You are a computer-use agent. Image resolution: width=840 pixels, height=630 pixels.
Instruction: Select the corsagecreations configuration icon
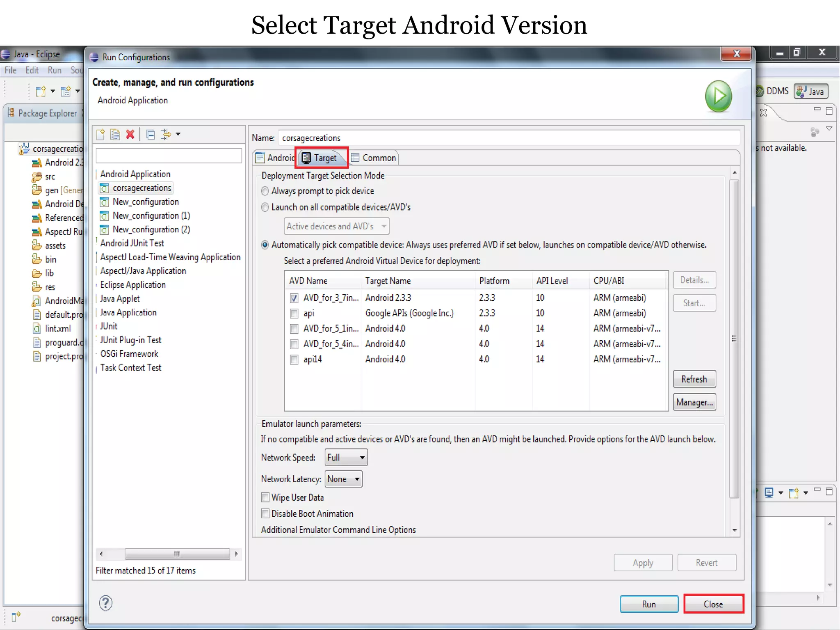click(x=105, y=188)
